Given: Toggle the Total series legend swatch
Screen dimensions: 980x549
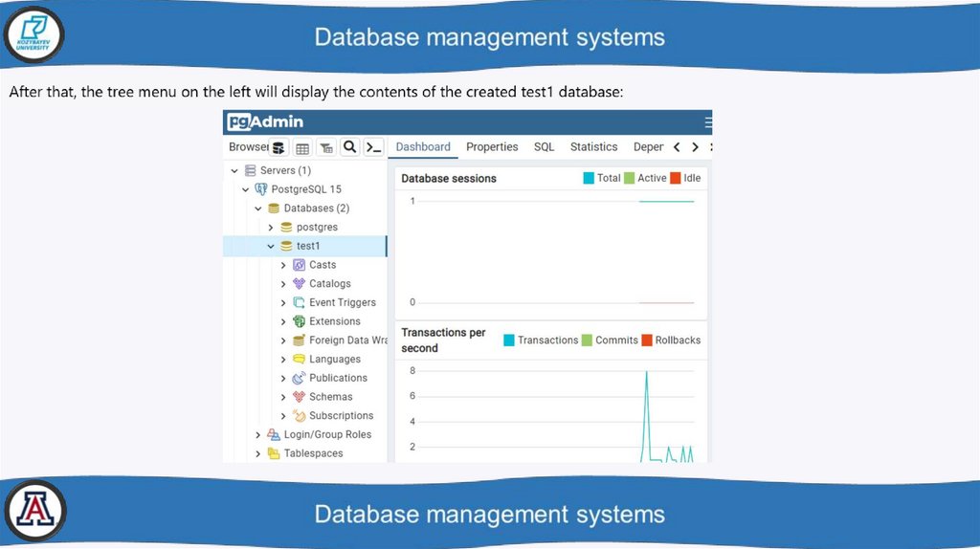Looking at the screenshot, I should tap(589, 178).
